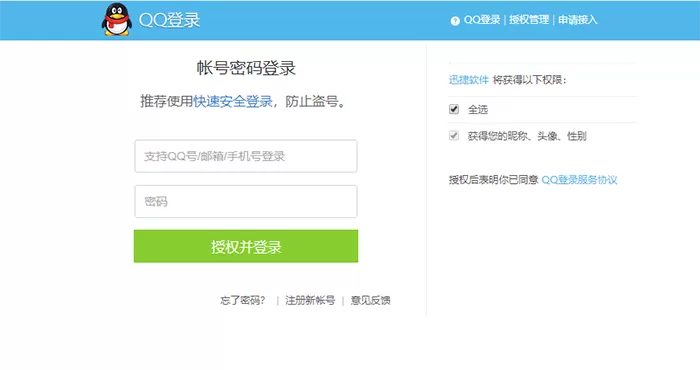Click the QQ penguin logo
The width and height of the screenshot is (700, 370).
pos(117,20)
